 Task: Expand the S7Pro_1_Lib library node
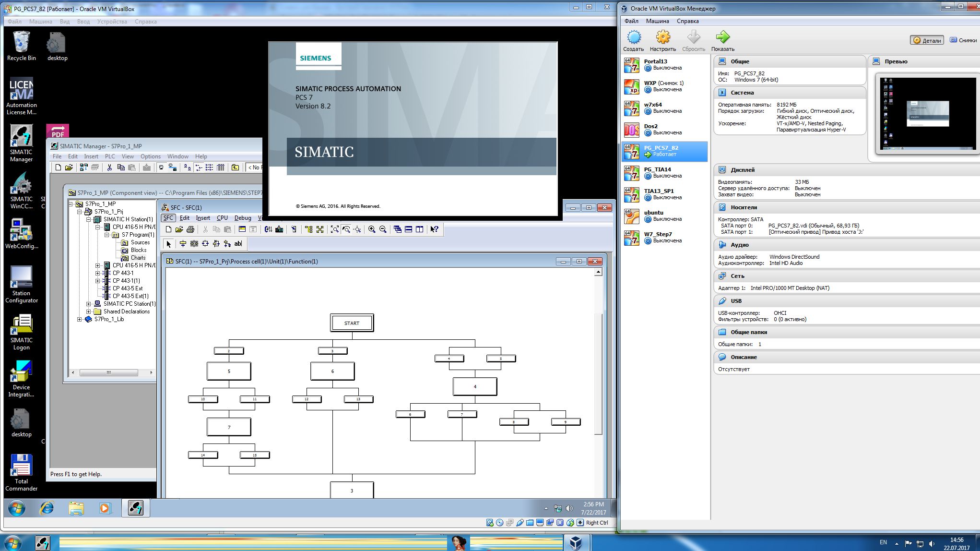pyautogui.click(x=79, y=319)
